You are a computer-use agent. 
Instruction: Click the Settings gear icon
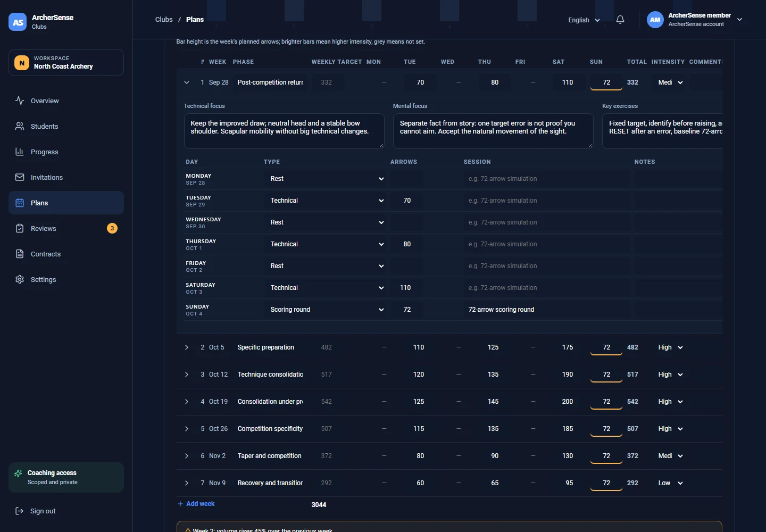point(20,279)
